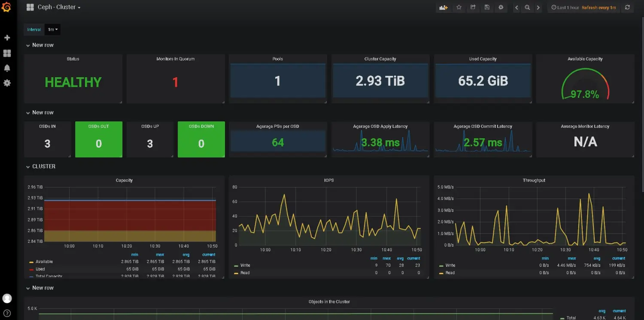This screenshot has height=320, width=644.
Task: Click the Create plus icon in sidebar
Action: [7, 38]
